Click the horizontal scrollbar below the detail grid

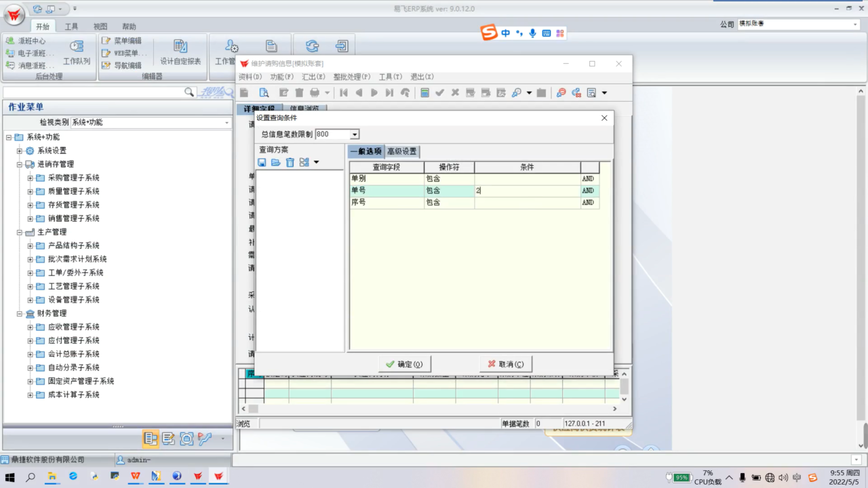click(x=431, y=409)
